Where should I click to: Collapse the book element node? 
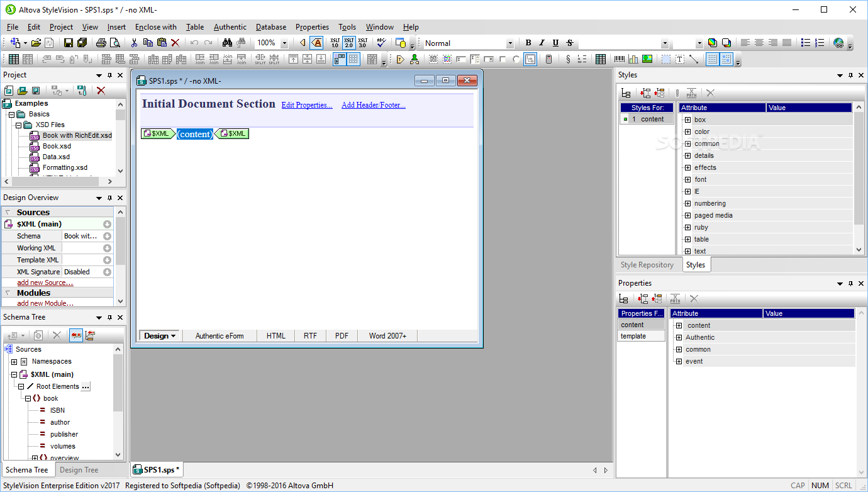click(x=28, y=398)
